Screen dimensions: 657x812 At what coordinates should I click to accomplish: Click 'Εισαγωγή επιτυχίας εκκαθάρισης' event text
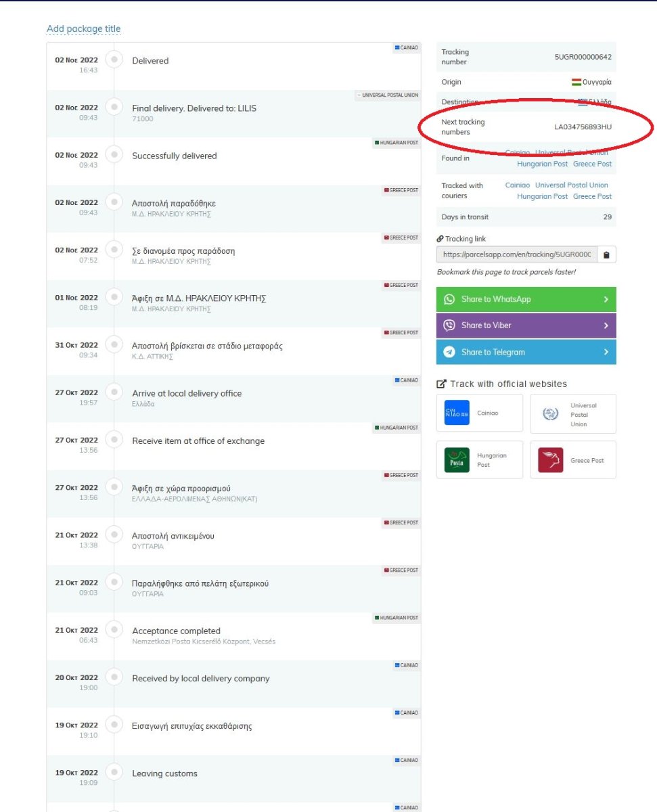pos(192,726)
